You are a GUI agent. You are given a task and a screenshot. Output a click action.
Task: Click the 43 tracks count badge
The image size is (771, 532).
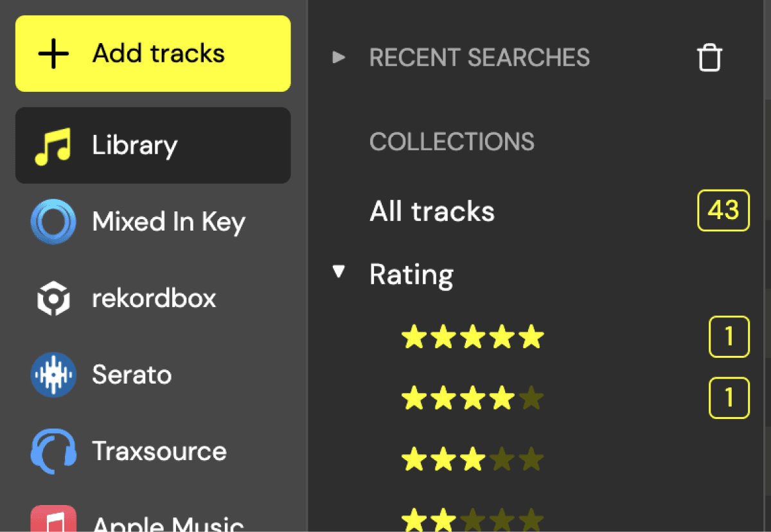723,210
